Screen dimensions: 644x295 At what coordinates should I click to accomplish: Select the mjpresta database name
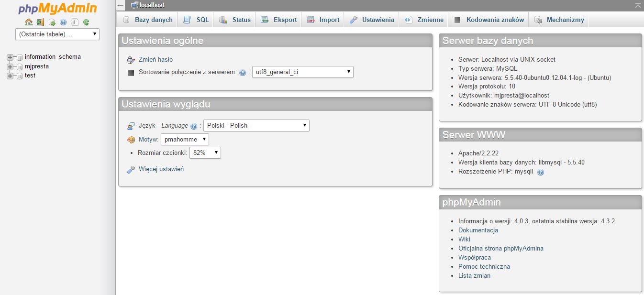pos(37,66)
